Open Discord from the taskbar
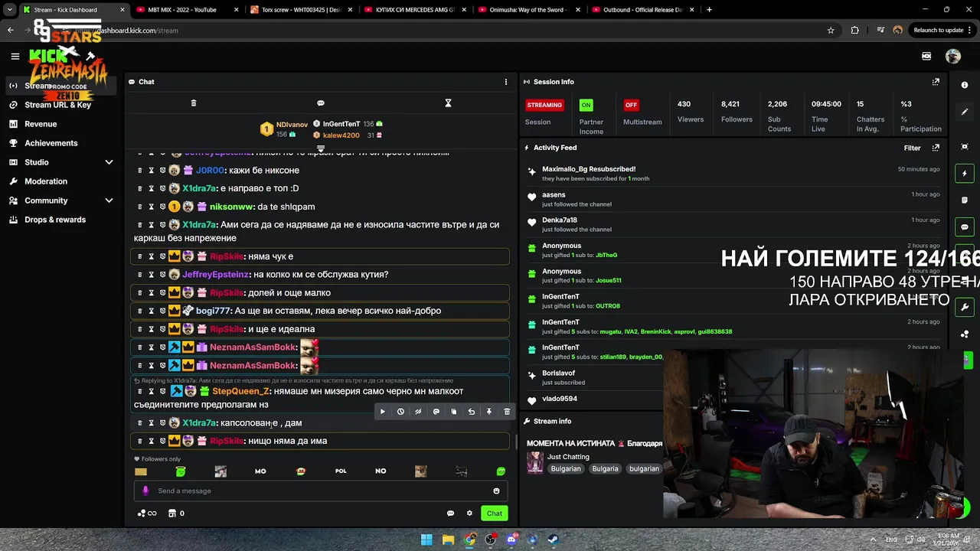The image size is (980, 551). click(x=511, y=540)
